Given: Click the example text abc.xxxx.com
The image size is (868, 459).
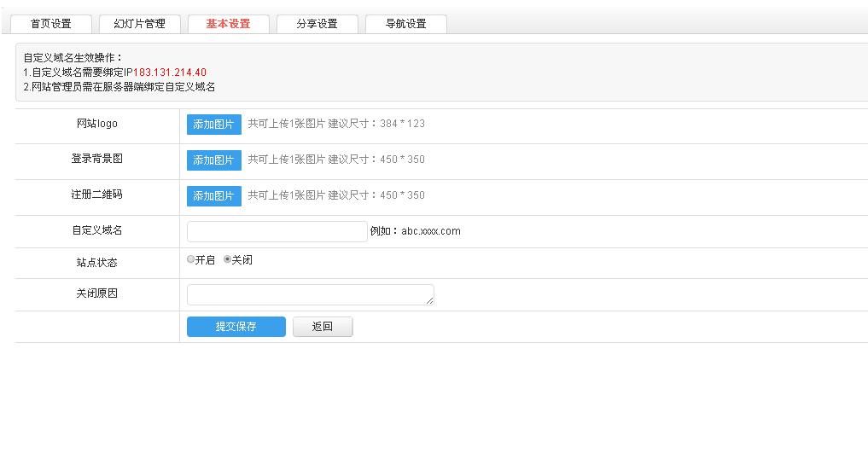Looking at the screenshot, I should [x=430, y=231].
